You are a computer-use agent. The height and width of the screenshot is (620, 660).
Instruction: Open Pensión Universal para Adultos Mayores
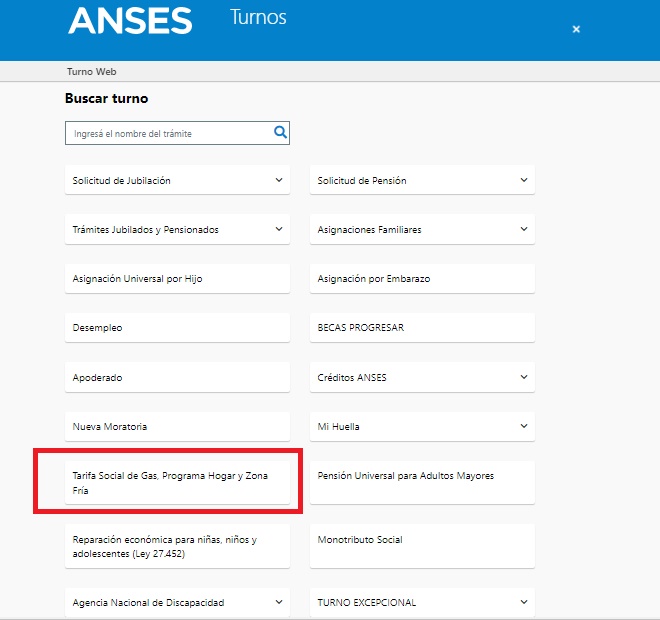(422, 482)
